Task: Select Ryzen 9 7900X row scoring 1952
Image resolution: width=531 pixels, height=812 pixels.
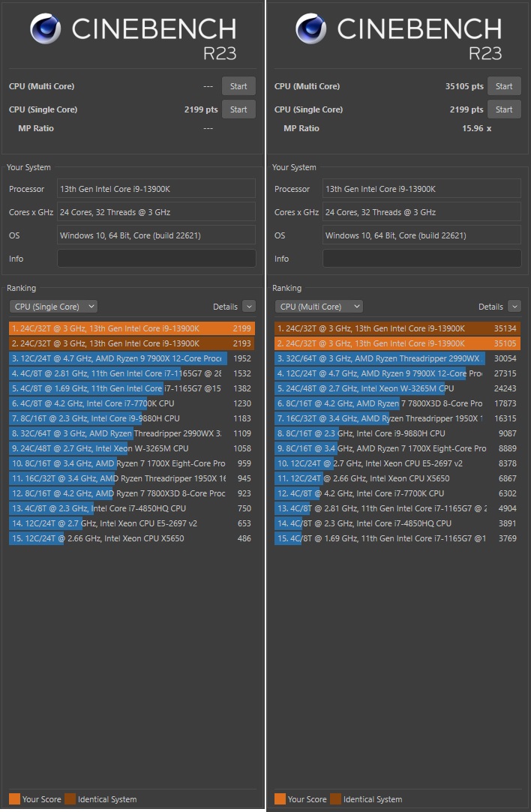Action: (x=131, y=358)
